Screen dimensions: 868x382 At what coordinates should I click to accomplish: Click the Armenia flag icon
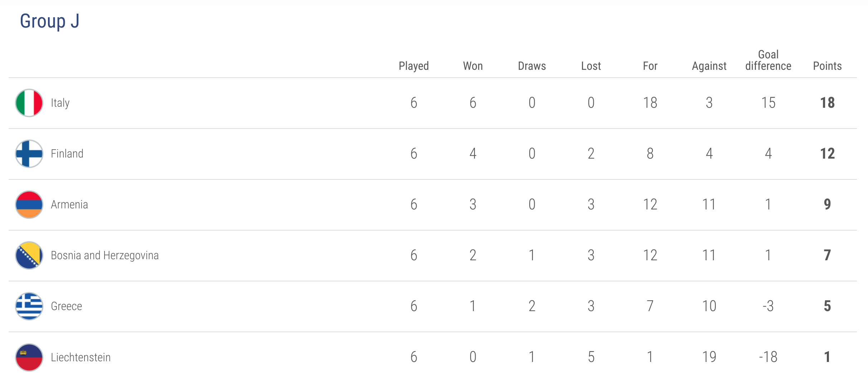pyautogui.click(x=29, y=205)
